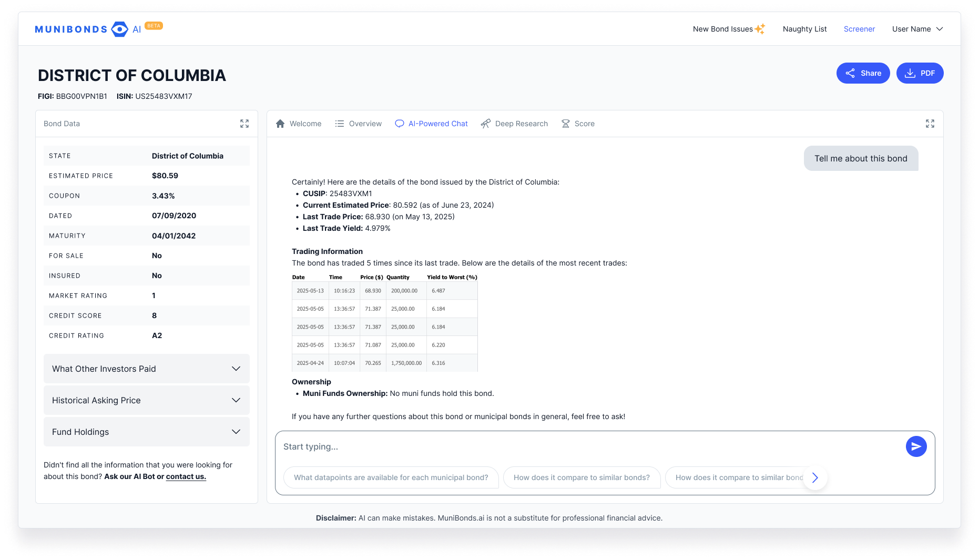Select the AI-Powered Chat tab
The image size is (979, 560).
point(432,124)
